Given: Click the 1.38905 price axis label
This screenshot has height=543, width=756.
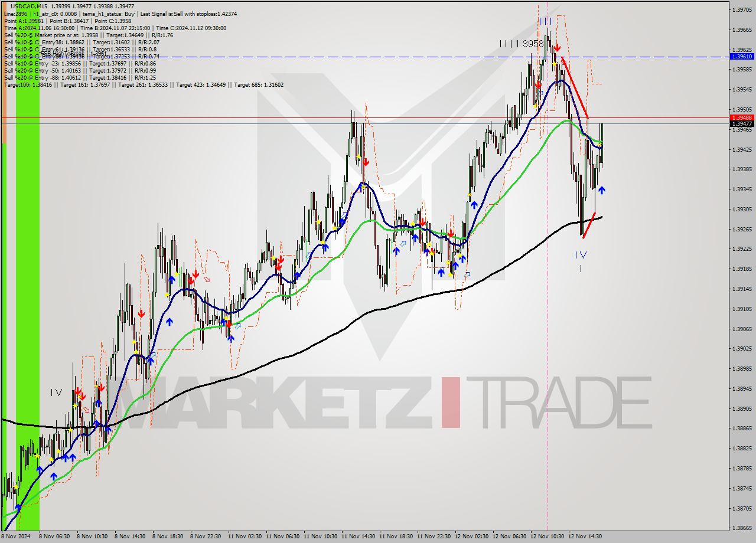Looking at the screenshot, I should [x=742, y=408].
